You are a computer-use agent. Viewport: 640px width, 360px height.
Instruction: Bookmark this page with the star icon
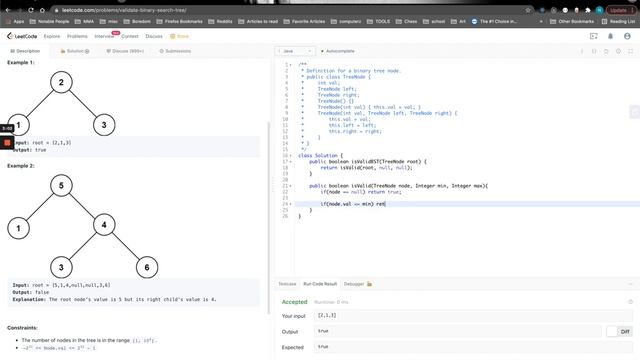(x=528, y=10)
